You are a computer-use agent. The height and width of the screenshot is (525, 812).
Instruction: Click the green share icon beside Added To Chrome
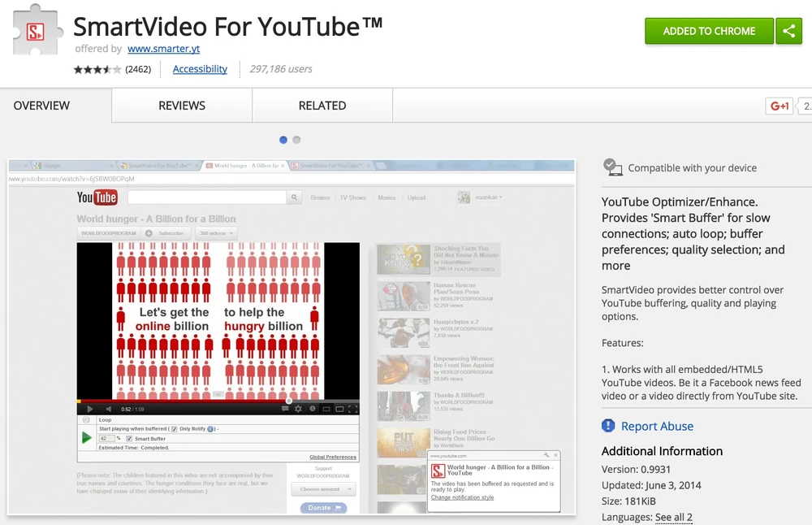(790, 31)
